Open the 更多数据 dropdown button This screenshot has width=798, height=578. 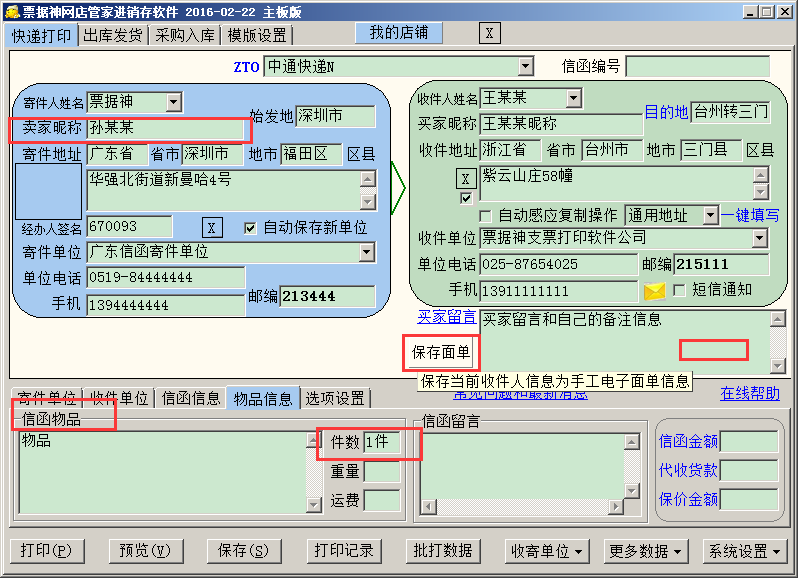[645, 551]
